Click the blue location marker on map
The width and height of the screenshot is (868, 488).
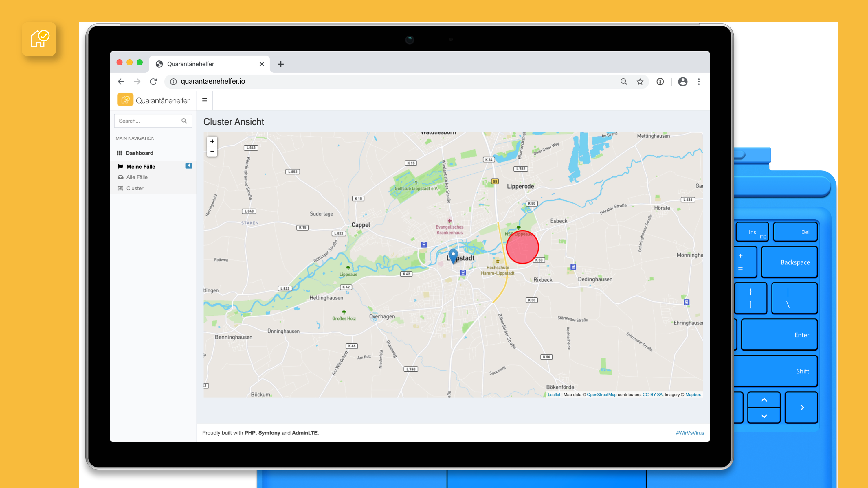click(453, 255)
